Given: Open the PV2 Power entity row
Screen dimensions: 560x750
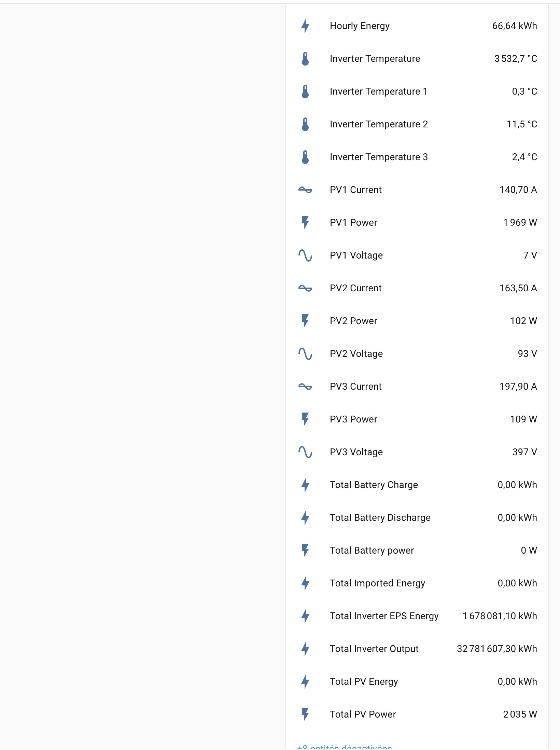Looking at the screenshot, I should coord(417,321).
